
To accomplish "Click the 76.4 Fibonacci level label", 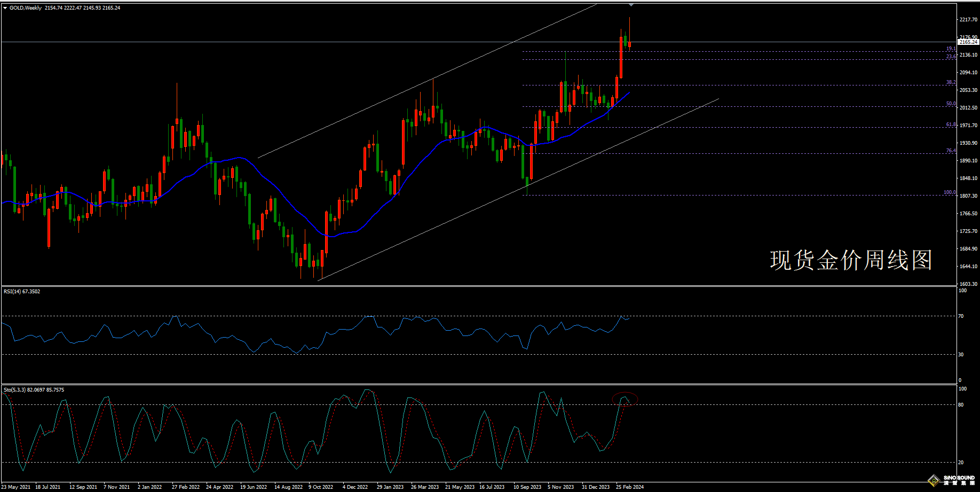I will [951, 151].
